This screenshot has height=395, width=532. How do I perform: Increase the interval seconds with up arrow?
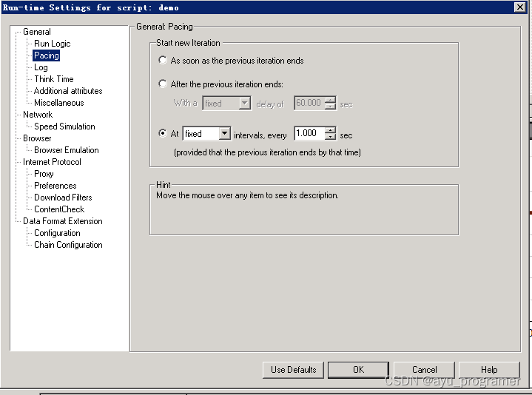click(x=331, y=129)
